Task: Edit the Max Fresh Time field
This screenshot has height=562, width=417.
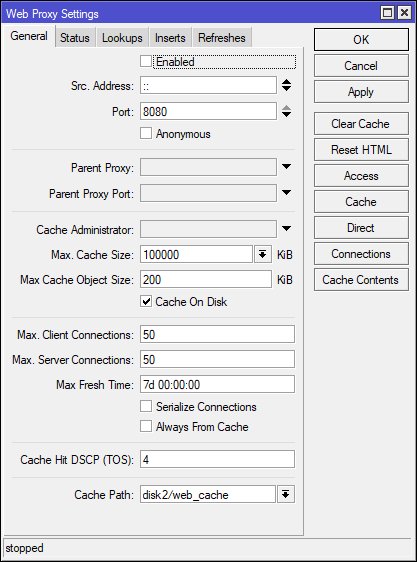Action: click(x=217, y=384)
